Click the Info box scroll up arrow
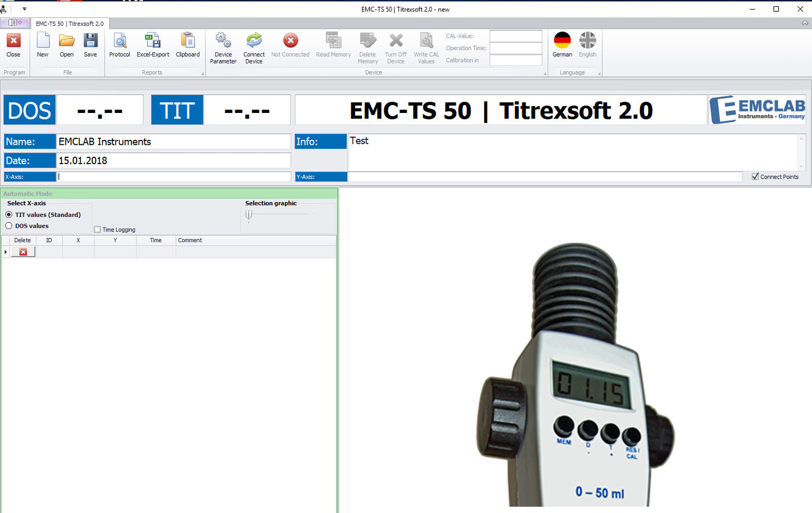This screenshot has width=812, height=513. (x=801, y=138)
